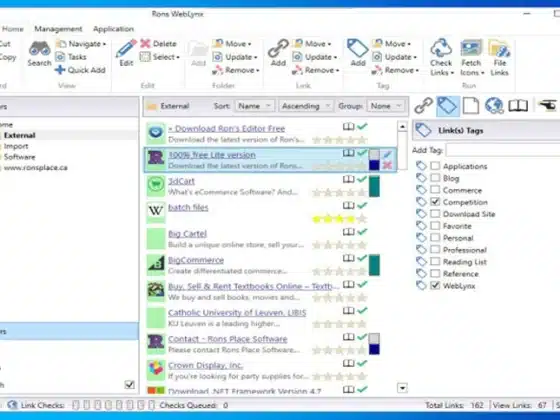Click book icon on 3dCart row
The image size is (560, 420).
click(349, 179)
